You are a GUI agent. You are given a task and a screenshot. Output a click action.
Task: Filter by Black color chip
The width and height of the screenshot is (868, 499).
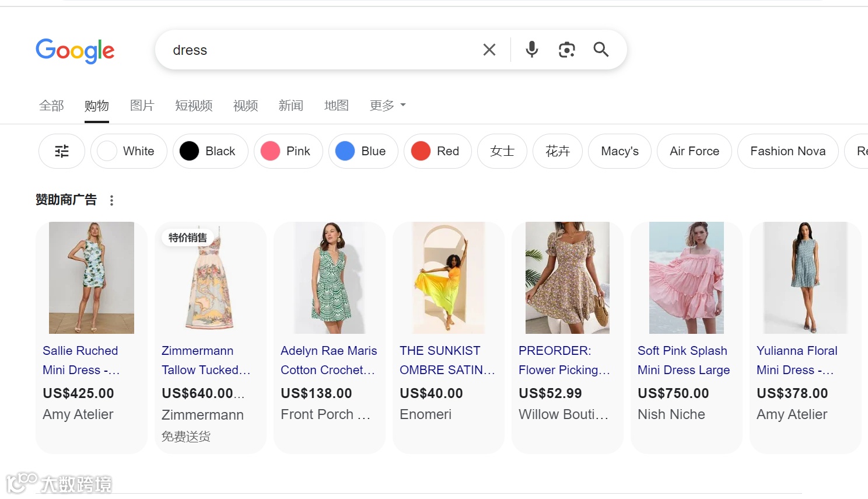(211, 151)
